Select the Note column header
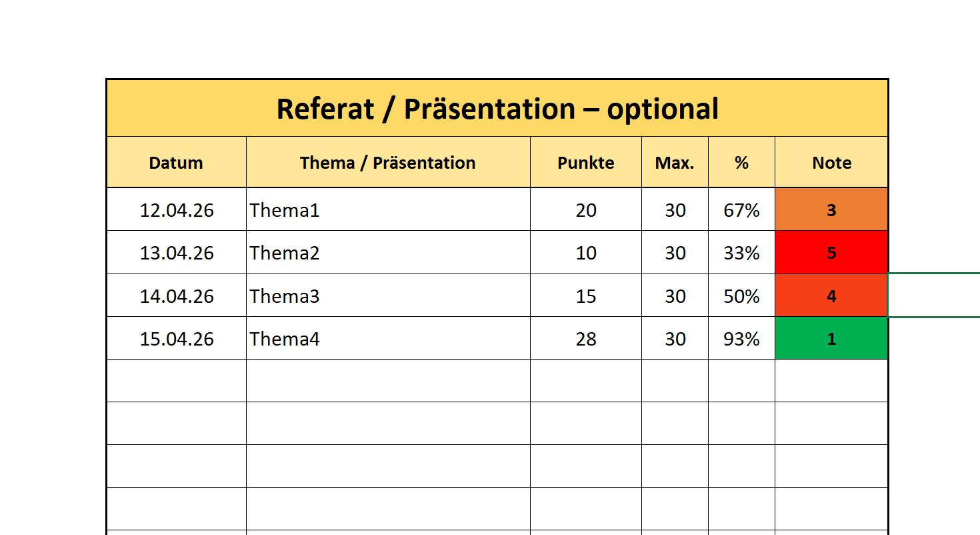980x535 pixels. pos(831,162)
